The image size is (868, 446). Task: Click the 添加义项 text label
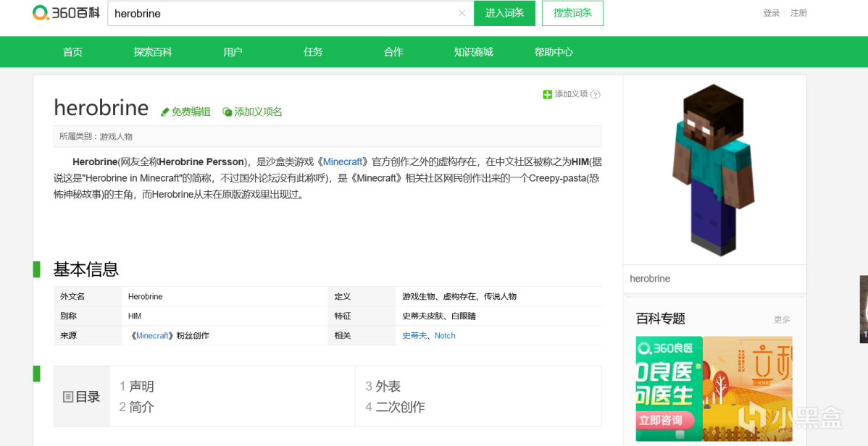tap(571, 94)
